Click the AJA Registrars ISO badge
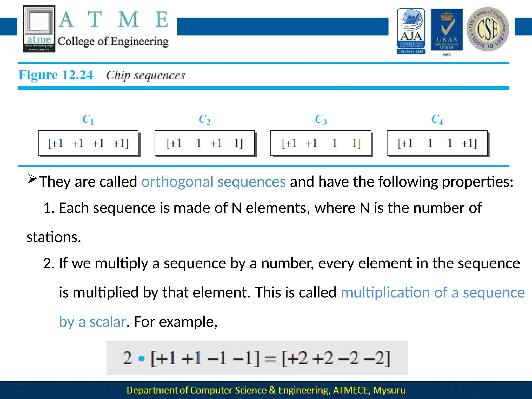532x399 pixels. (411, 31)
